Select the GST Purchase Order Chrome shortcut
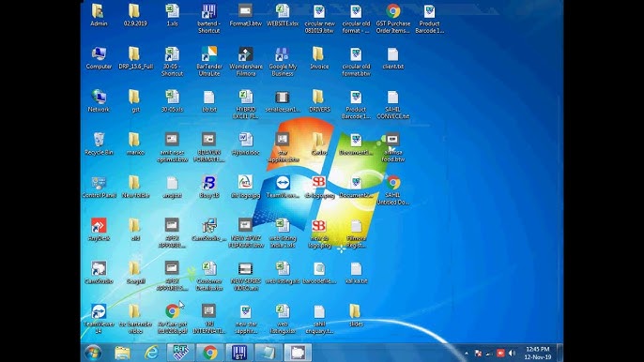The width and height of the screenshot is (644, 362). 392,19
